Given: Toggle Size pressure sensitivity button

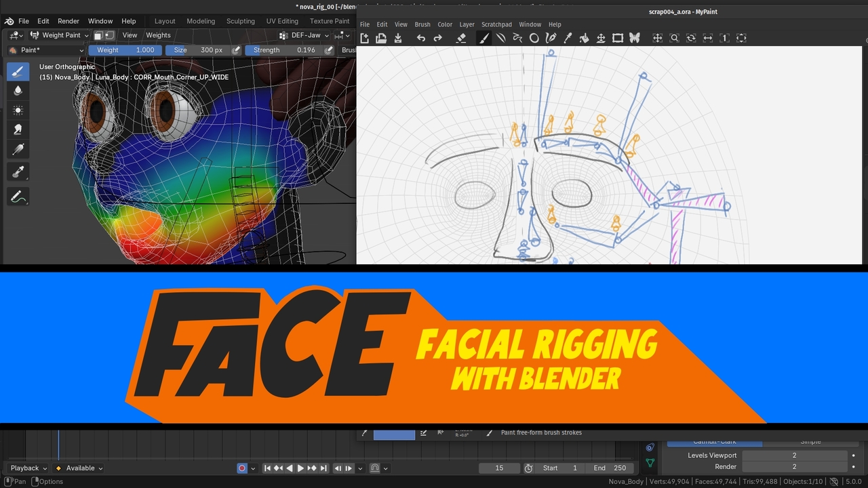Looking at the screenshot, I should pyautogui.click(x=236, y=50).
